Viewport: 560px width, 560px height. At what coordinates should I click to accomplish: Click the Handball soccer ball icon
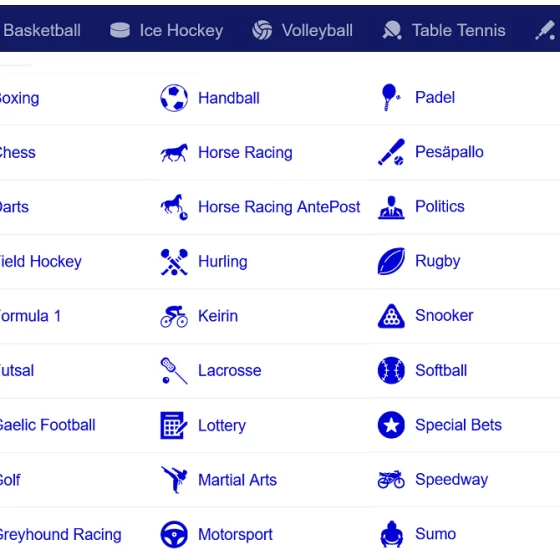[x=174, y=98]
